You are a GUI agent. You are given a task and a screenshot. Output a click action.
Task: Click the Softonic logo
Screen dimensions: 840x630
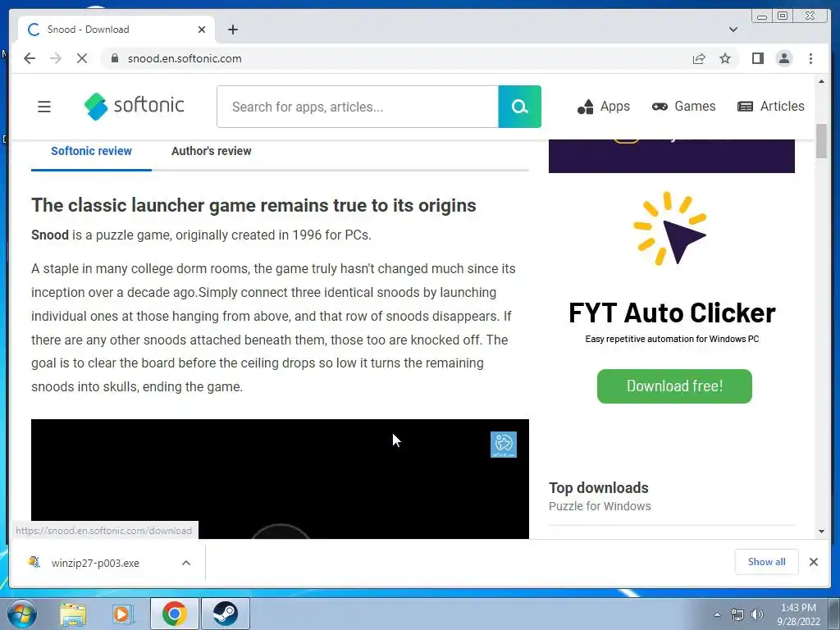134,106
